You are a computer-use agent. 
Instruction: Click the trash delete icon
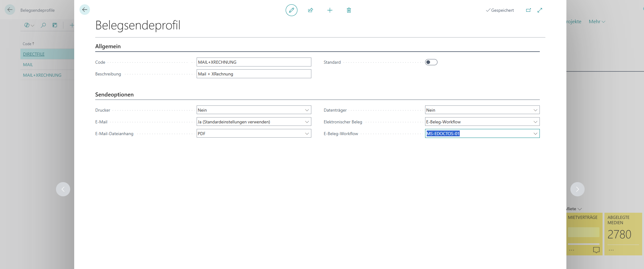(x=349, y=10)
